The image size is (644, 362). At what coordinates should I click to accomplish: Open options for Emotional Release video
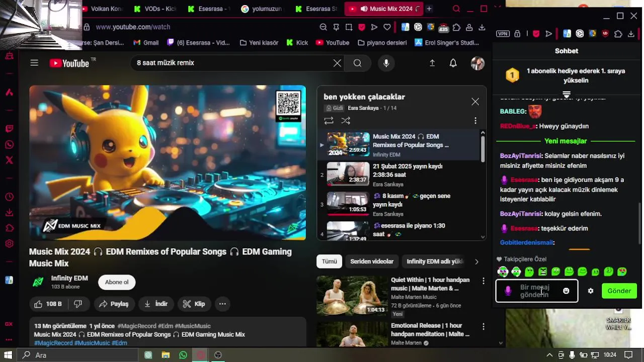pos(483,326)
